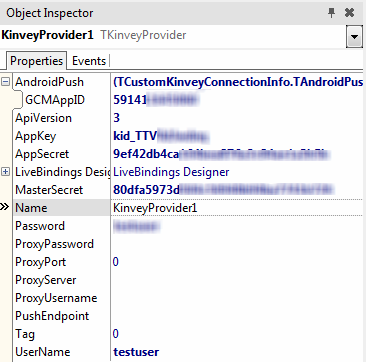Select the ProxyPort property name
Image resolution: width=366 pixels, height=362 pixels.
[41, 262]
